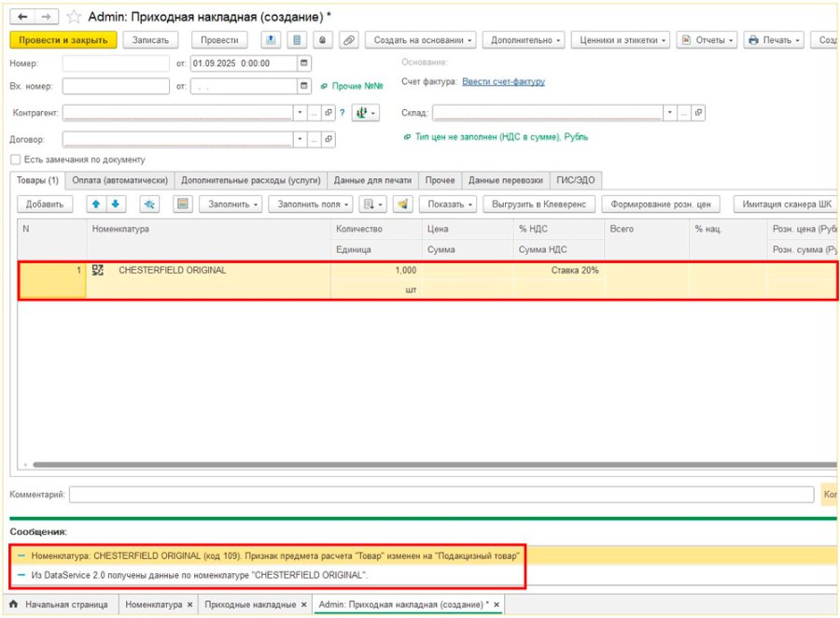Expand the Договор dropdown arrow
840x618 pixels.
(300, 139)
